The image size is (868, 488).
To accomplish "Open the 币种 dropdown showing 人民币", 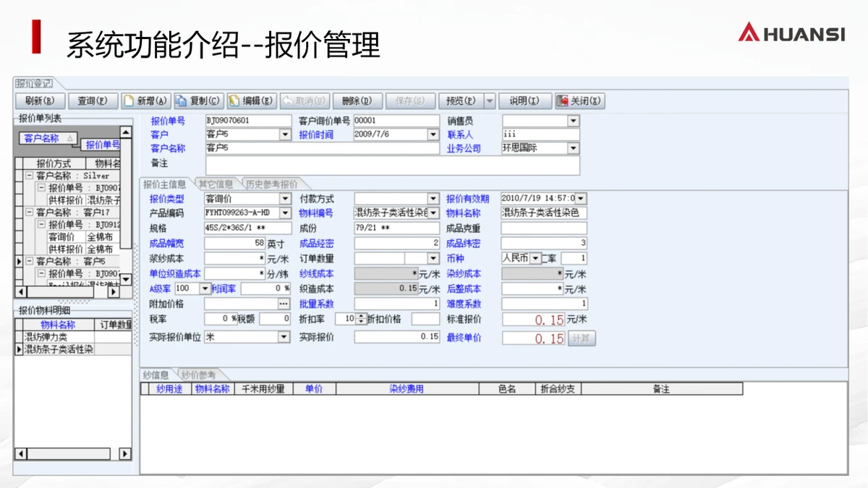I will click(535, 258).
